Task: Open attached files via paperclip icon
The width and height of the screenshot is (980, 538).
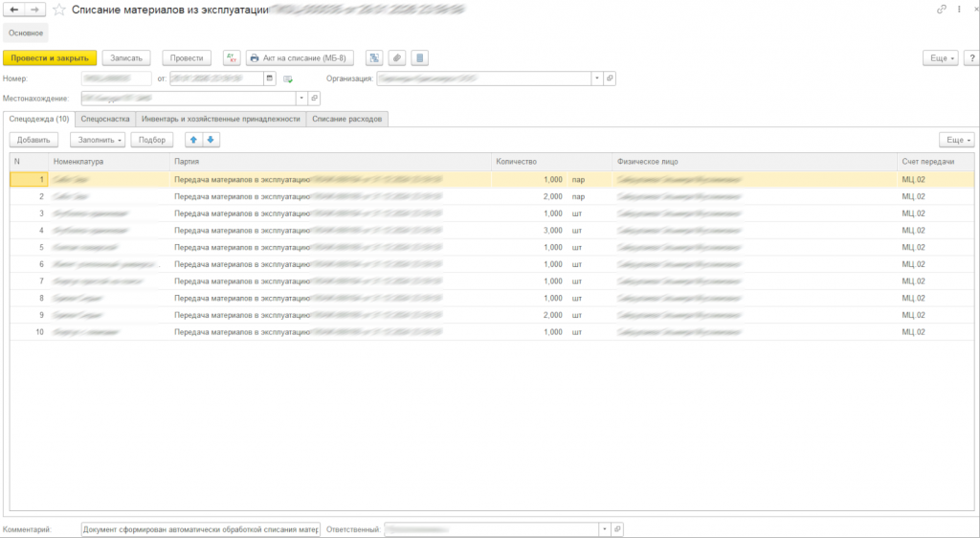Action: [x=397, y=58]
